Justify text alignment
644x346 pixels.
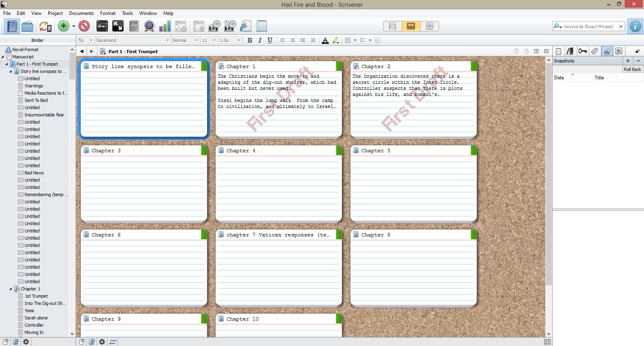tap(313, 40)
